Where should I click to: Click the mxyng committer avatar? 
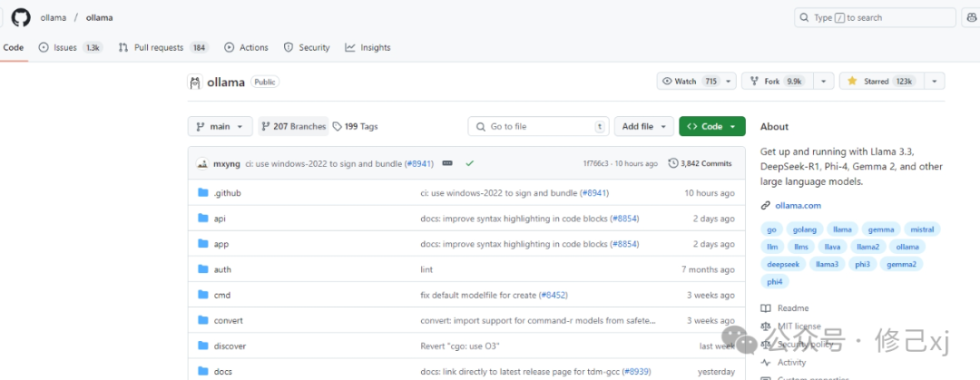tap(201, 164)
